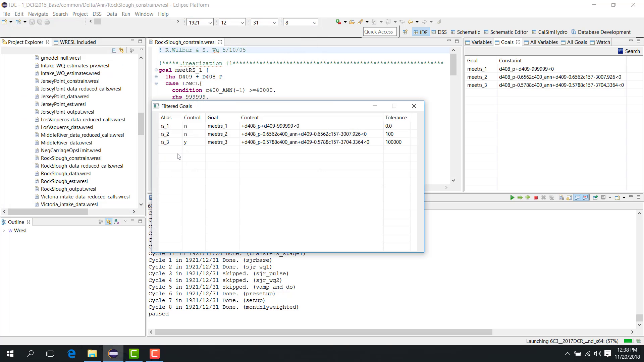Click the Print toolbar icon
This screenshot has width=644, height=362.
point(47,22)
